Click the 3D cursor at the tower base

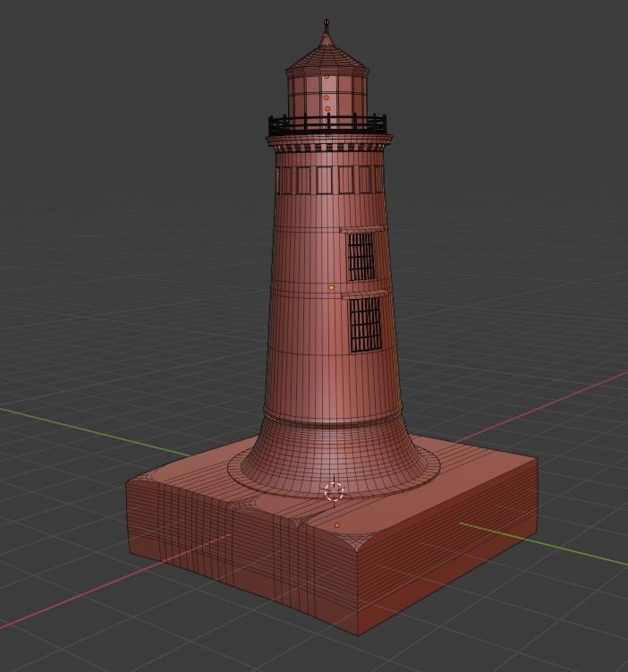(x=335, y=491)
